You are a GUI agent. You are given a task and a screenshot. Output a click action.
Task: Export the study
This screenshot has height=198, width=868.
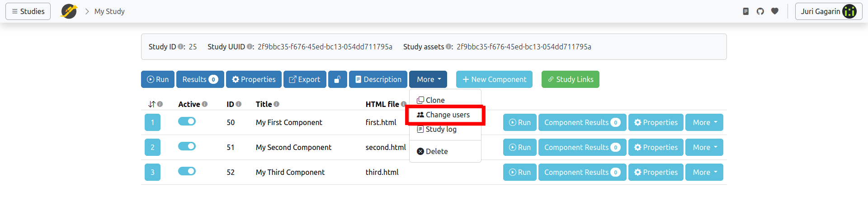305,79
